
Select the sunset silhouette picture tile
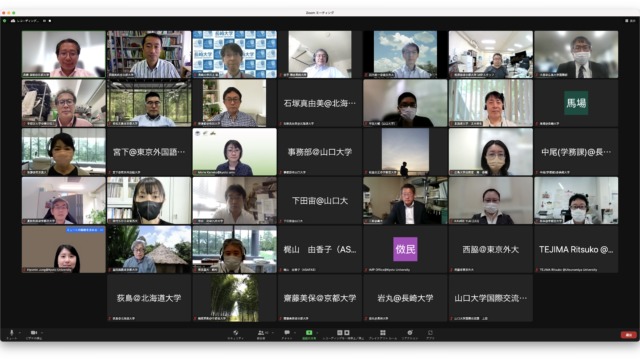click(x=405, y=151)
